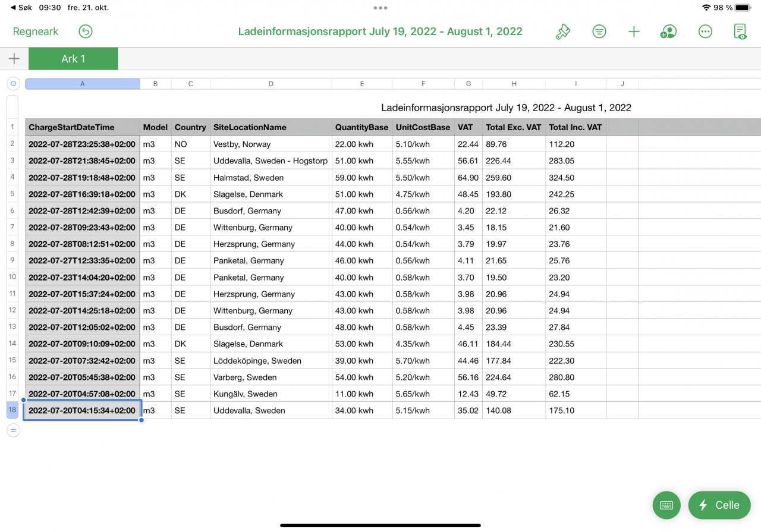
Task: Tap the add row handle below row 18
Action: [13, 430]
